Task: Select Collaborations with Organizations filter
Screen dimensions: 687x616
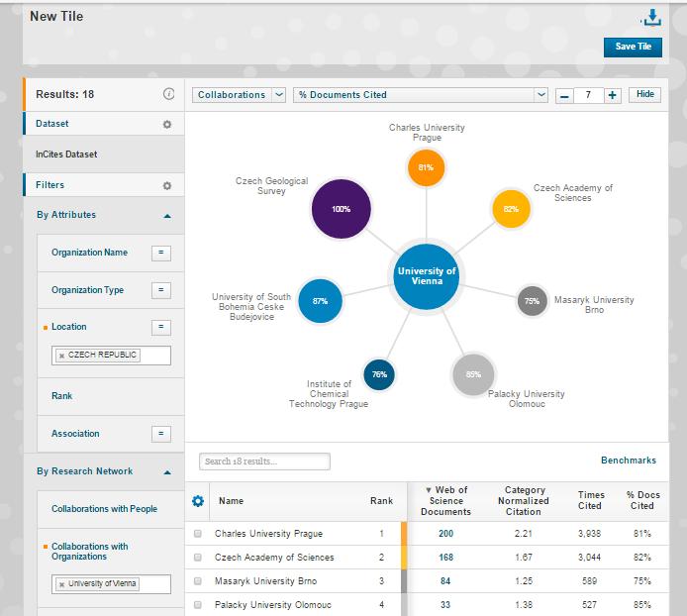Action: (90, 551)
